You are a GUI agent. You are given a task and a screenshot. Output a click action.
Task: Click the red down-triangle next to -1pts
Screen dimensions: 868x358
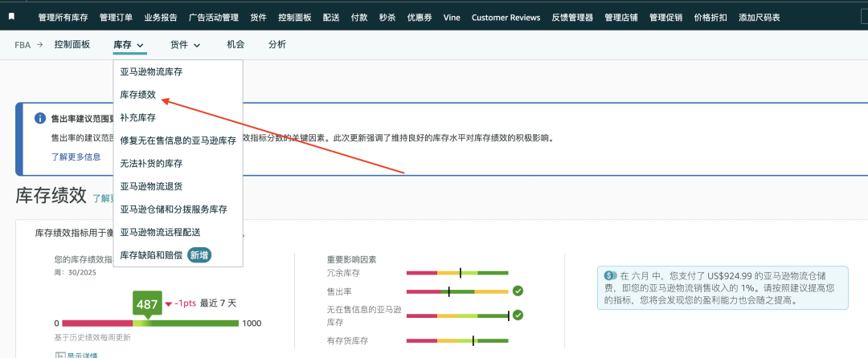(x=169, y=304)
